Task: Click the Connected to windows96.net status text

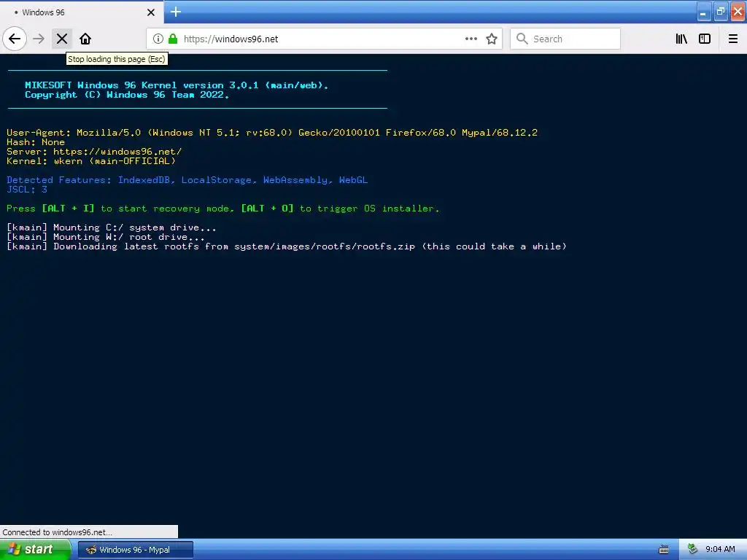Action: click(57, 532)
